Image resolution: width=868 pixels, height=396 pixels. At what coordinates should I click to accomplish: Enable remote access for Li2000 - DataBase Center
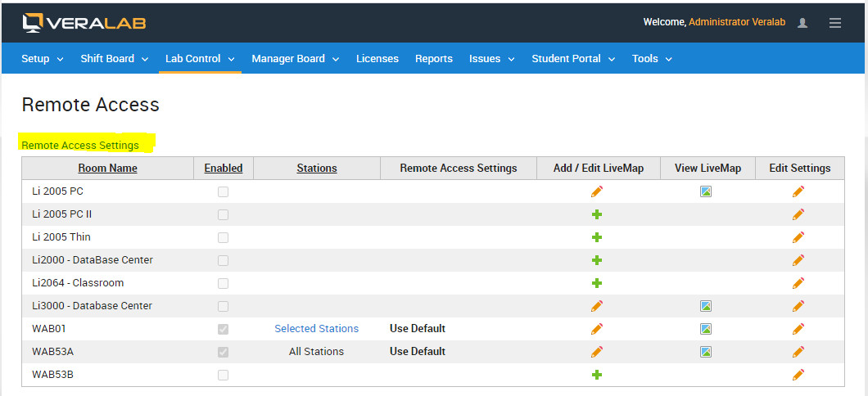(x=223, y=260)
